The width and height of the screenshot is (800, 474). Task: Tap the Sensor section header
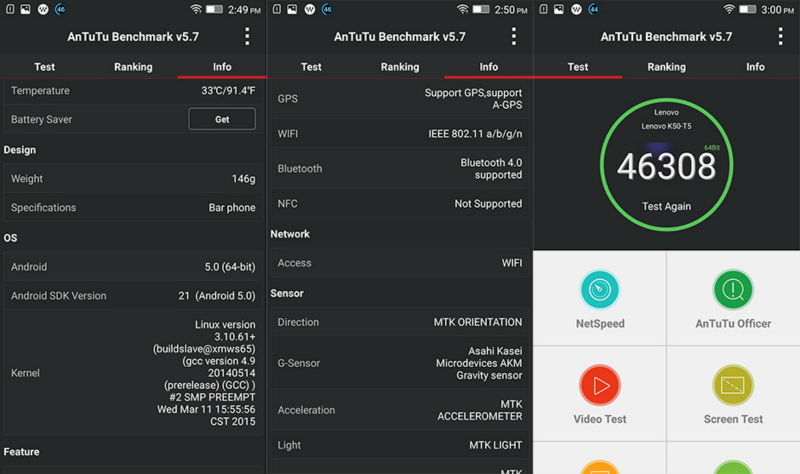[x=287, y=293]
